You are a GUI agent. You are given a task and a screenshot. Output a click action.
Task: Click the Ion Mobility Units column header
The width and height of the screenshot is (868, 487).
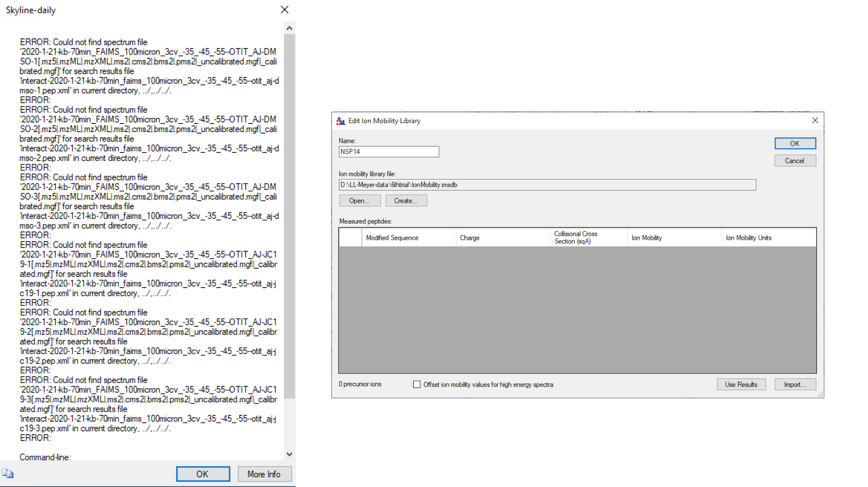(x=768, y=238)
